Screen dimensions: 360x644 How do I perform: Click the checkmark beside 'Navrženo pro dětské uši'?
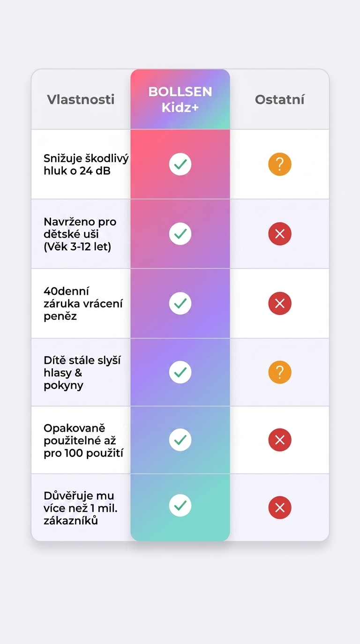click(180, 233)
